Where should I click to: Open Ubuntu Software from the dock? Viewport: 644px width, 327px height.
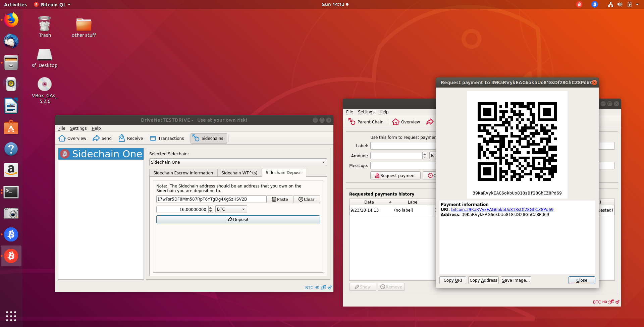pyautogui.click(x=11, y=127)
